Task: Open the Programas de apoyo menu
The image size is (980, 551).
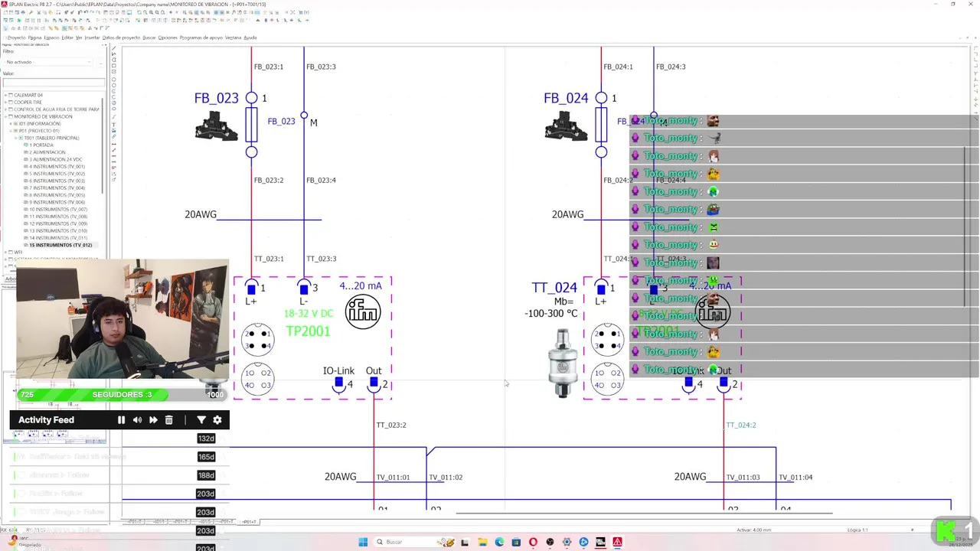Action: click(201, 37)
